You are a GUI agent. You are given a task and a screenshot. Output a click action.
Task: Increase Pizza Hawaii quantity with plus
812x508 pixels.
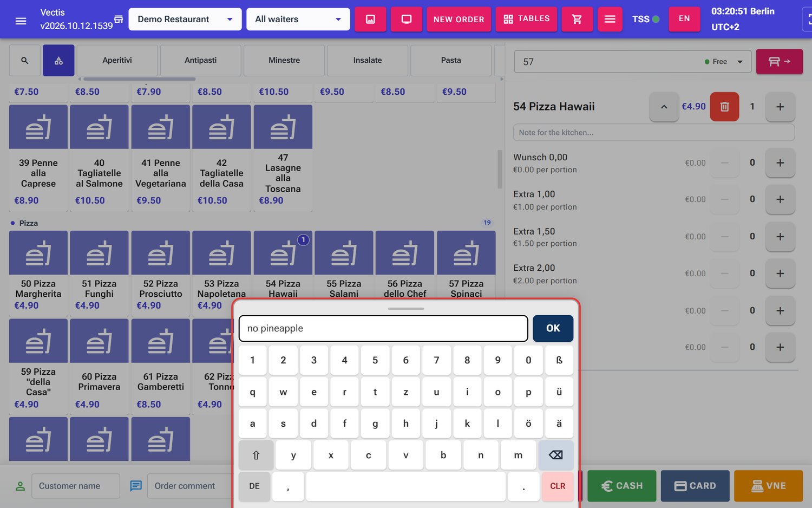coord(780,107)
